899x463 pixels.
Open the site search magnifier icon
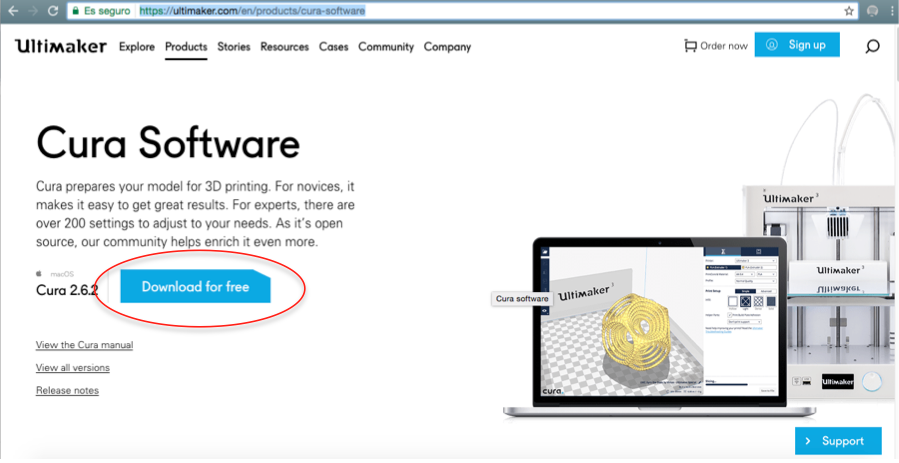tap(872, 46)
